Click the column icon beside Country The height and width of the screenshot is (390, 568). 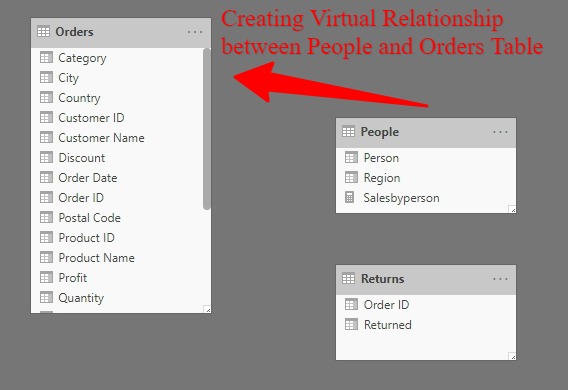46,97
